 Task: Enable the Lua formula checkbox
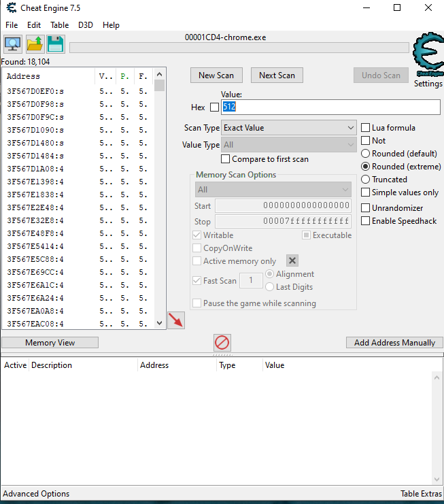365,128
